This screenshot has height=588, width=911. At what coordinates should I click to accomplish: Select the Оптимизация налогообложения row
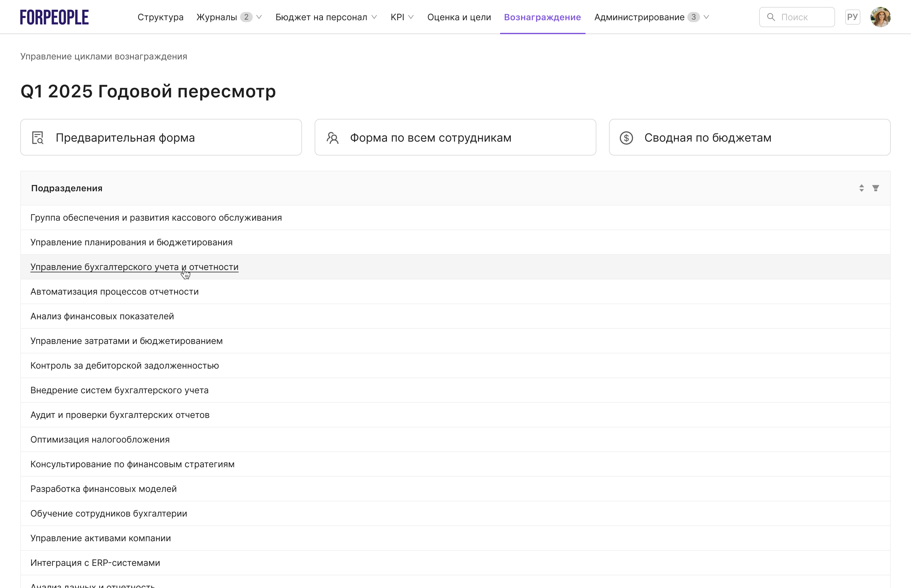(100, 439)
